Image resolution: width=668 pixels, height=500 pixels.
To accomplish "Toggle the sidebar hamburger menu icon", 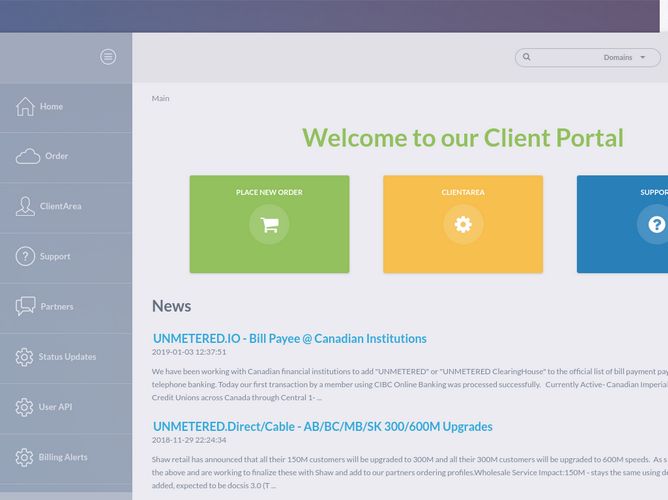I will coord(108,57).
